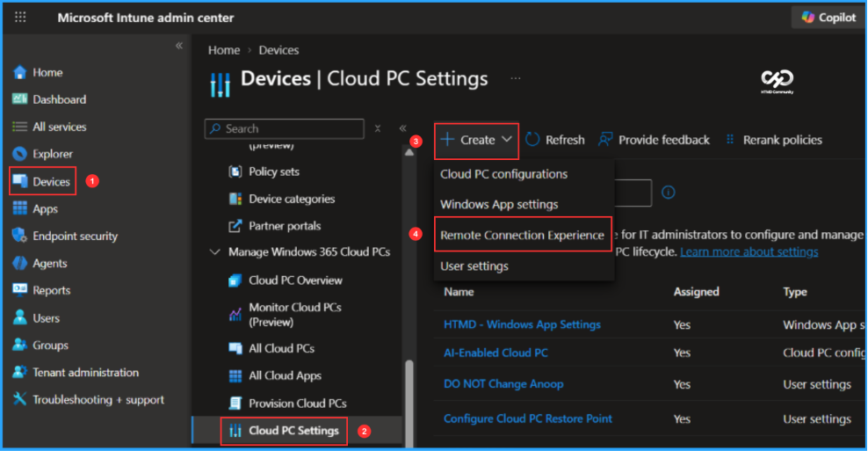Click the Agents icon in sidebar

[20, 263]
